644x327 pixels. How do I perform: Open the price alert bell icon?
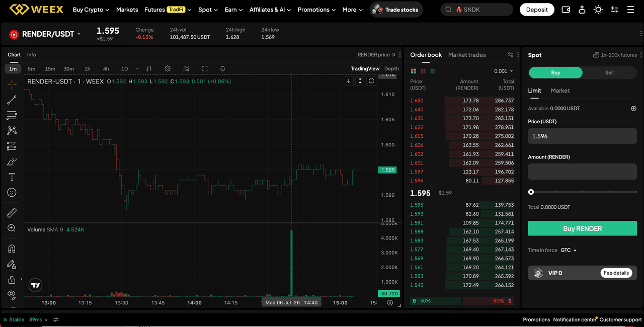[x=222, y=68]
